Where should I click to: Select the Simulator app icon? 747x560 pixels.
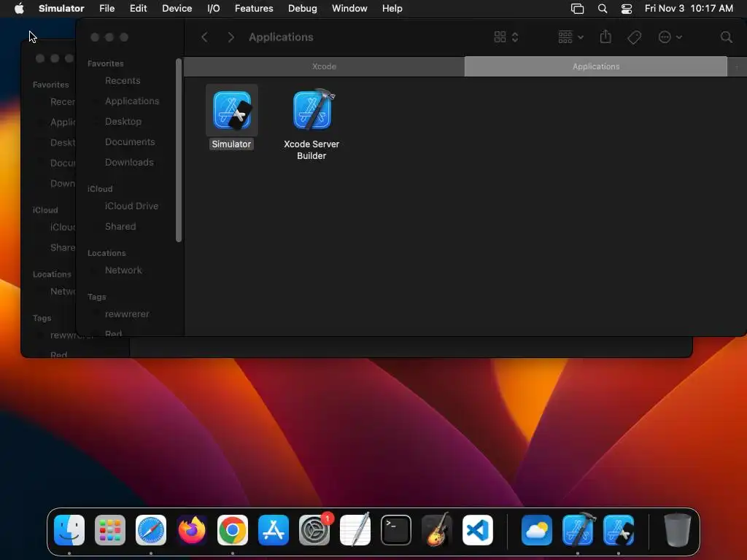(x=231, y=111)
